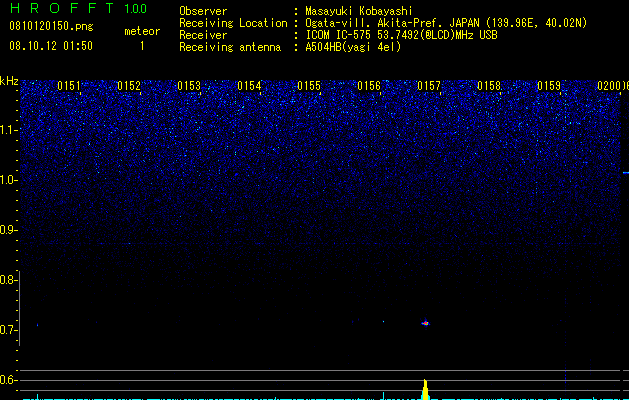629x400 pixels.
Task: Click the 0157 time marker
Action: point(429,86)
